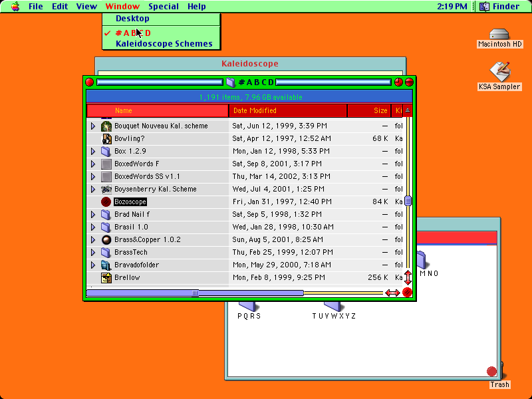The width and height of the screenshot is (532, 399).
Task: Click the Kaleidoscope window title bar
Action: [250, 63]
